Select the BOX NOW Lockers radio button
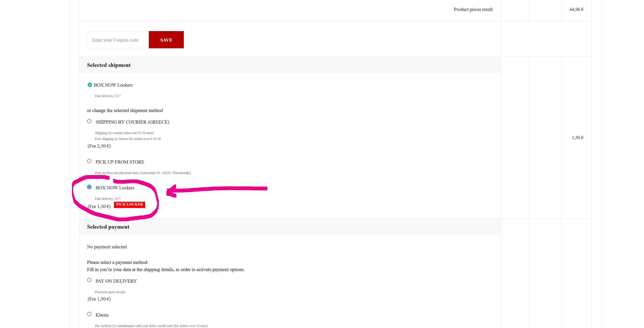644x328 pixels. 89,187
